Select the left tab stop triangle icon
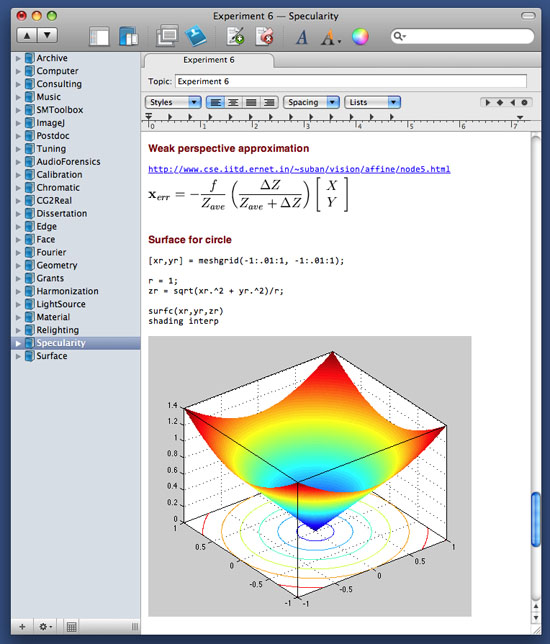Image resolution: width=550 pixels, height=644 pixels. coord(488,102)
